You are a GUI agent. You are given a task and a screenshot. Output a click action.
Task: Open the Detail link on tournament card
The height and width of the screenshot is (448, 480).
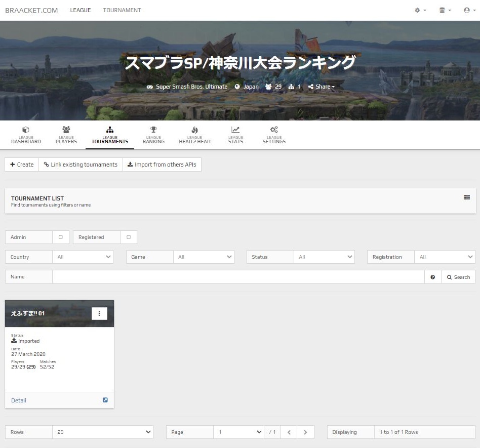(x=19, y=400)
